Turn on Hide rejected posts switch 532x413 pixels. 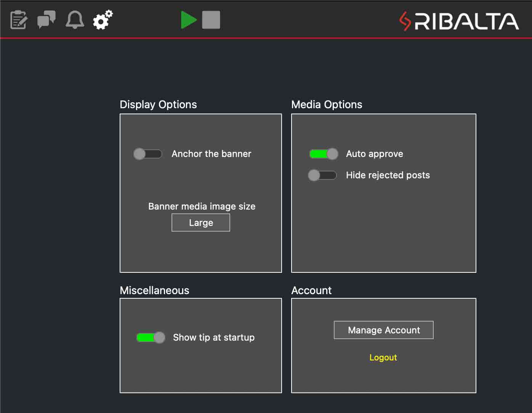click(x=322, y=175)
